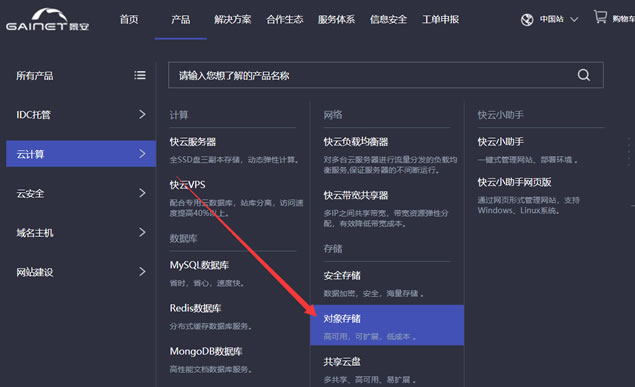Open the 工单申报 menu

(x=440, y=19)
